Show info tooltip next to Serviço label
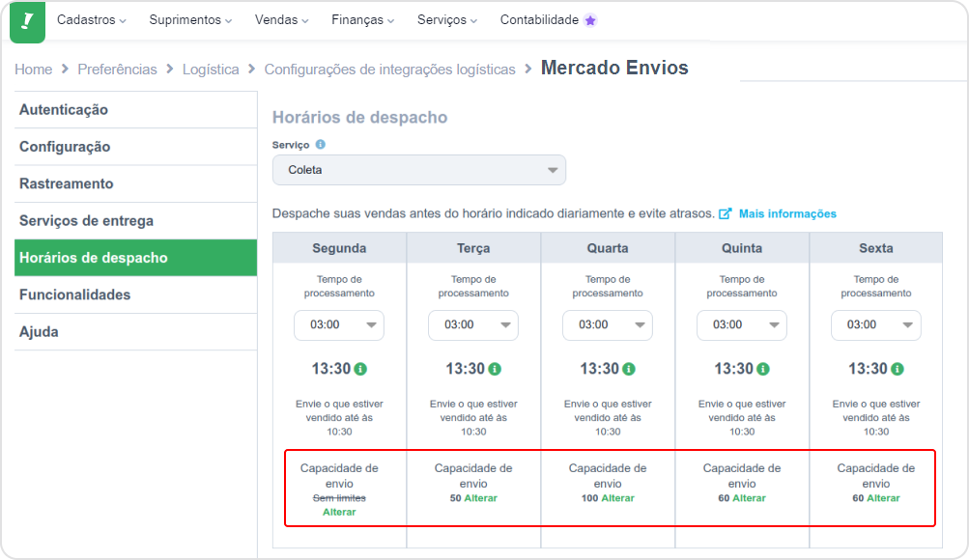The image size is (969, 560). (320, 145)
